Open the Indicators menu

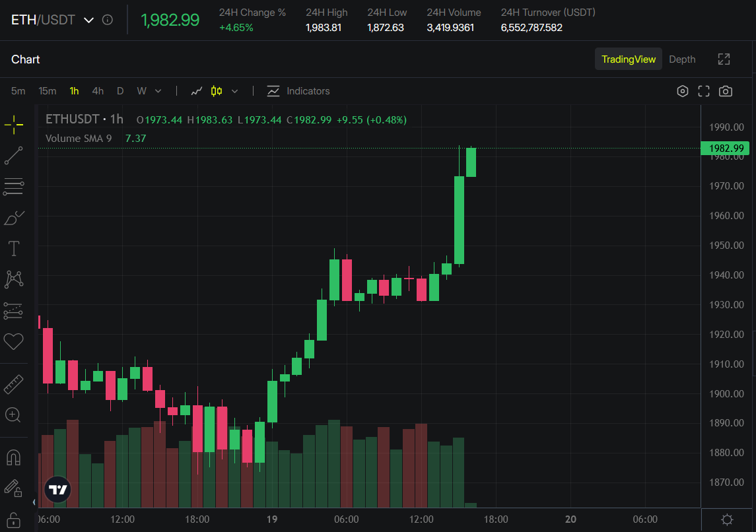tap(298, 91)
